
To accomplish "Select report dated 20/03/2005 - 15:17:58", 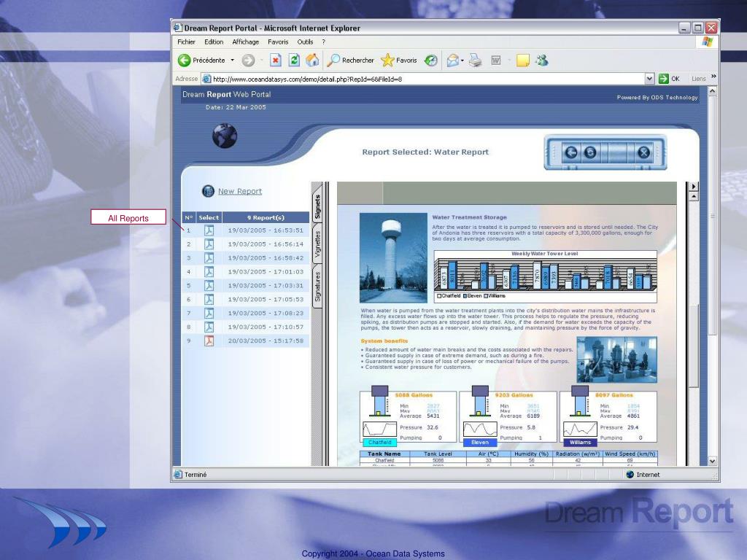I will (266, 341).
